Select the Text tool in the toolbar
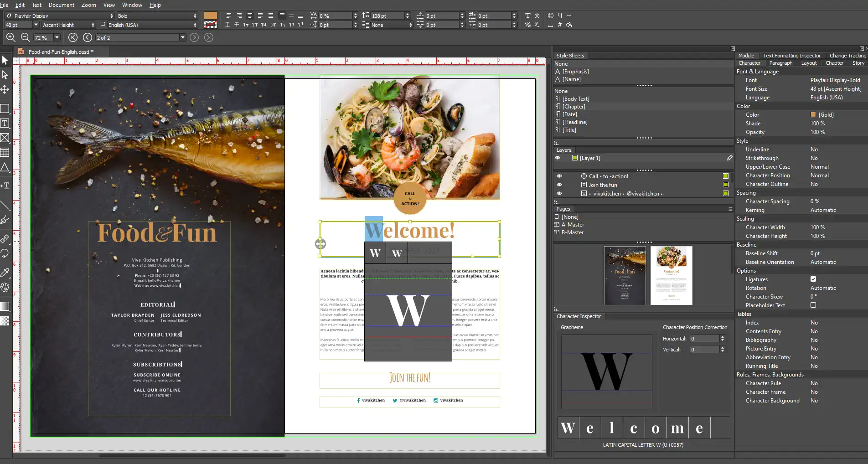The image size is (868, 464). pyautogui.click(x=5, y=123)
